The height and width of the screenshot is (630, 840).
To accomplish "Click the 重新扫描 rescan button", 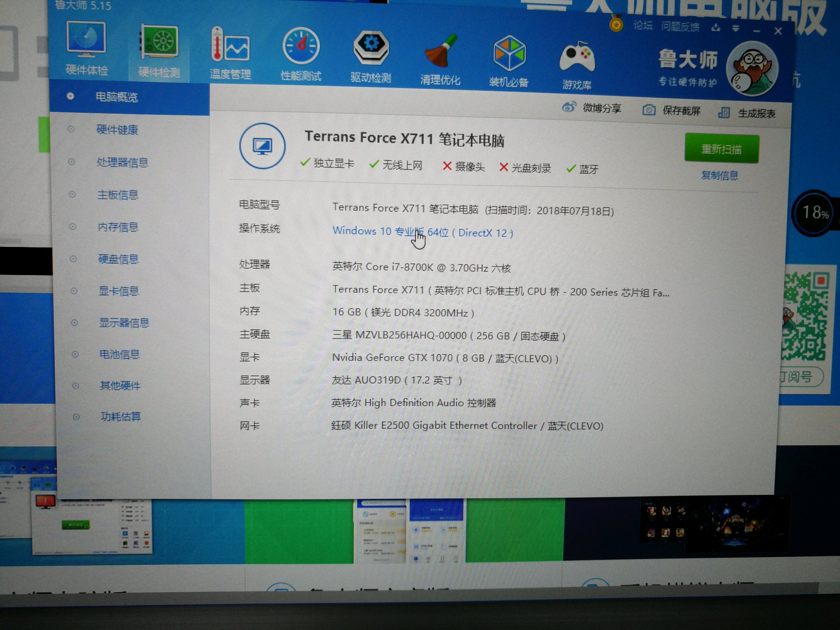I will pyautogui.click(x=722, y=149).
